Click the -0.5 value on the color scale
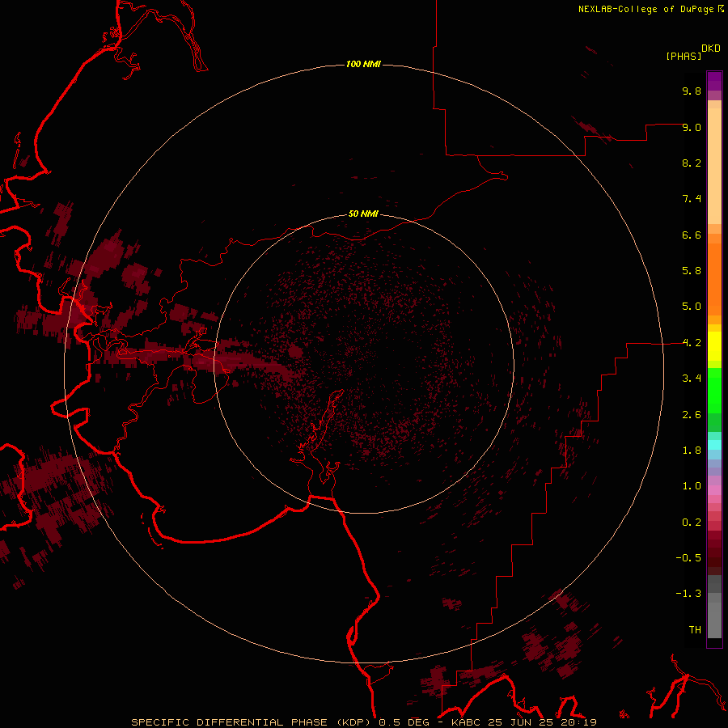The width and height of the screenshot is (728, 728). [688, 558]
